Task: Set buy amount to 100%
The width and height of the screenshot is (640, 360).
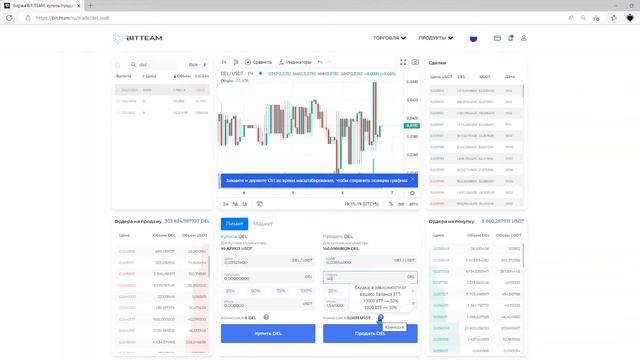Action: [306, 291]
